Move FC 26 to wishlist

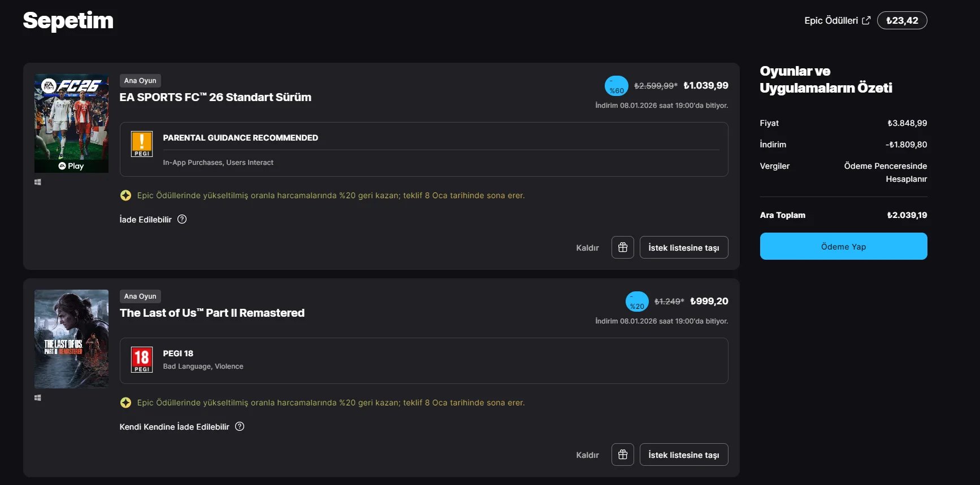(683, 248)
